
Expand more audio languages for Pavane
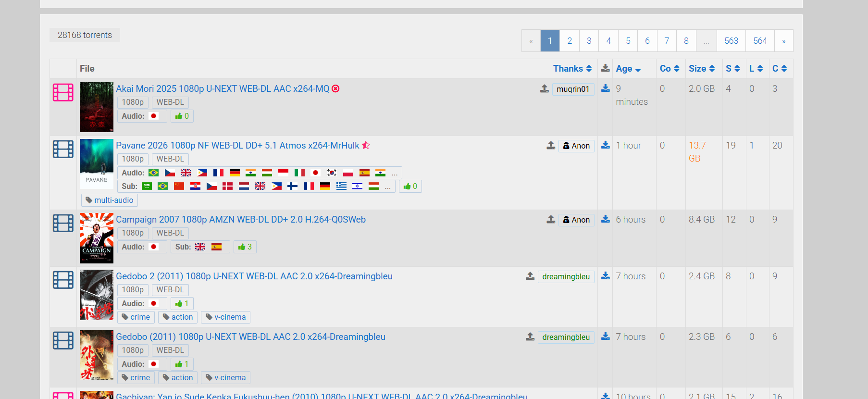395,174
